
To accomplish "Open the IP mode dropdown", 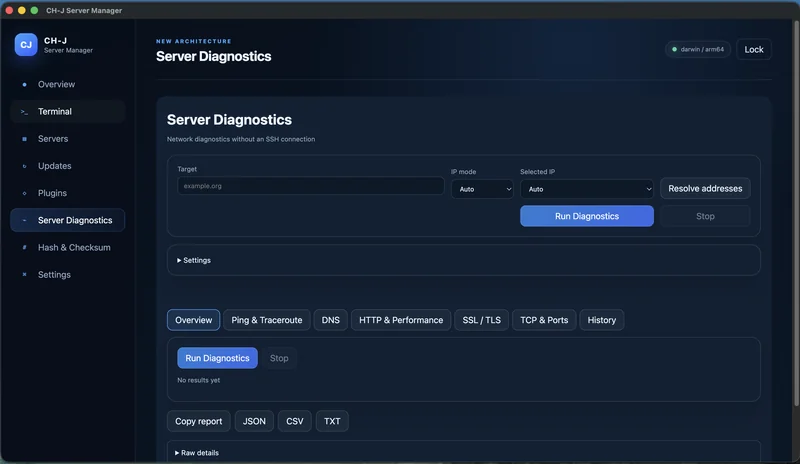I will point(482,189).
